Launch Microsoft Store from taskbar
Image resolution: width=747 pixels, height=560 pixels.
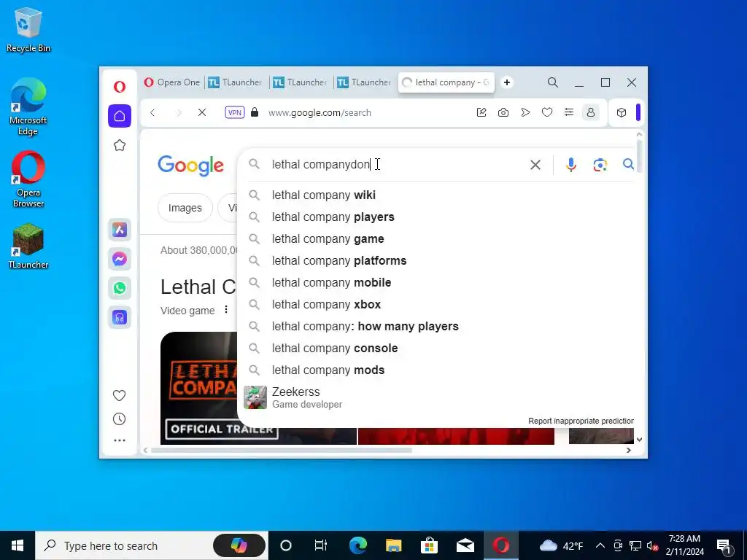click(429, 545)
